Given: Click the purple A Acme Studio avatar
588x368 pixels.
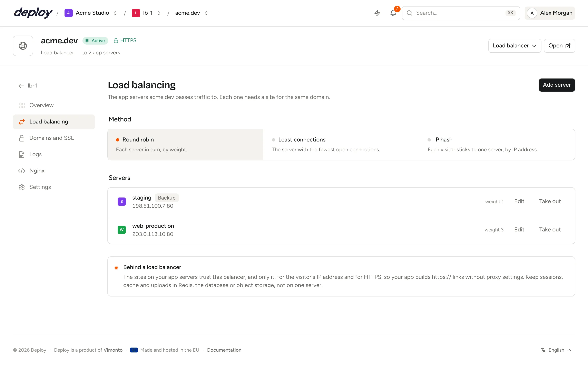Looking at the screenshot, I should click(x=69, y=13).
